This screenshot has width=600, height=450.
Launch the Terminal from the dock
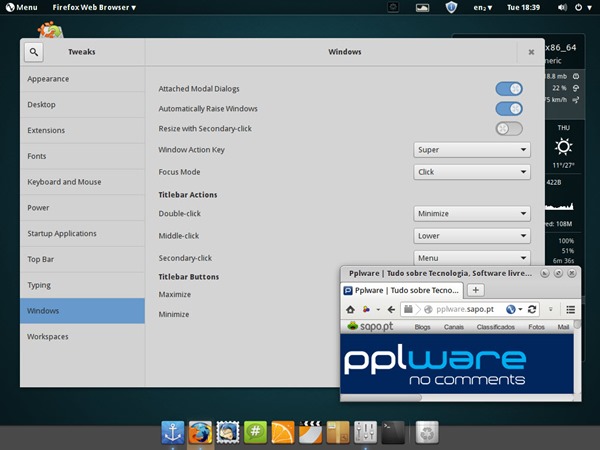pos(393,432)
